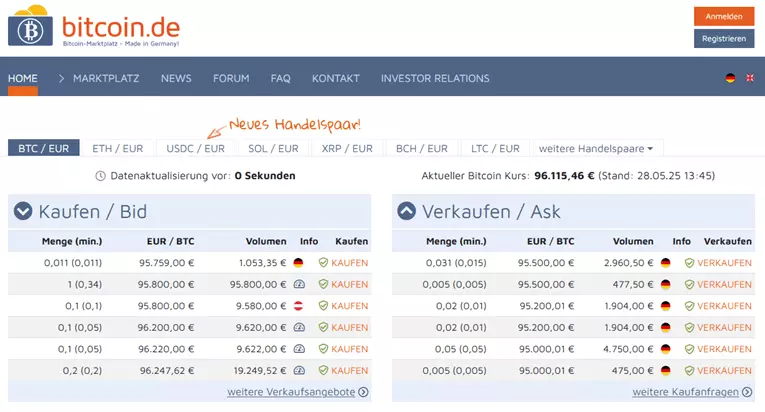Click the current Bitcoin price 96.115,46 €

coord(564,176)
